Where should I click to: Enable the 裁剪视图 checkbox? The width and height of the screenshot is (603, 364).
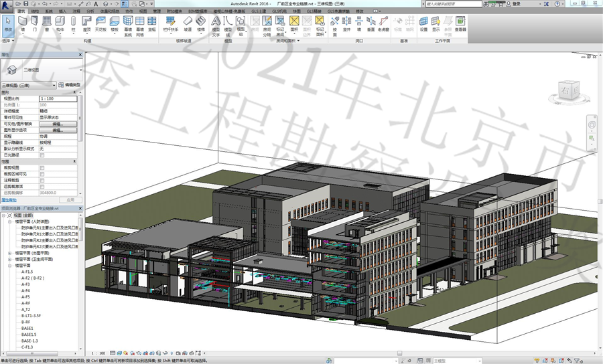[42, 168]
